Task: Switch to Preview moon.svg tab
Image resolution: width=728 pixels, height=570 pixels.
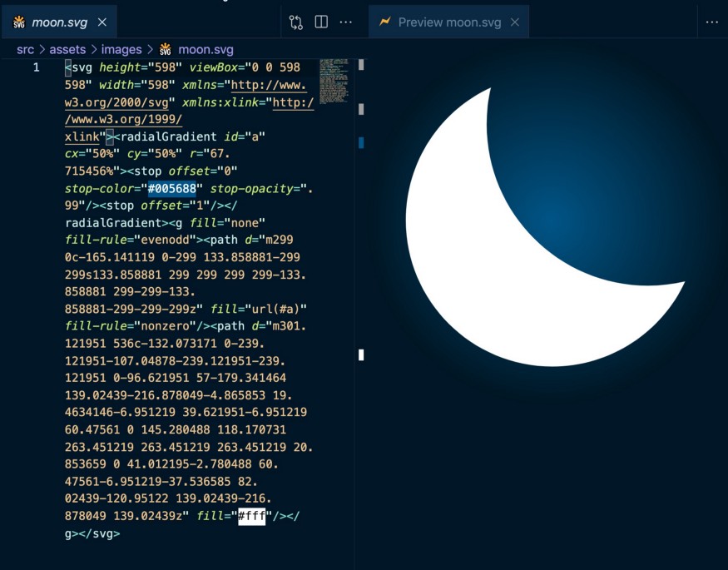Action: (449, 22)
